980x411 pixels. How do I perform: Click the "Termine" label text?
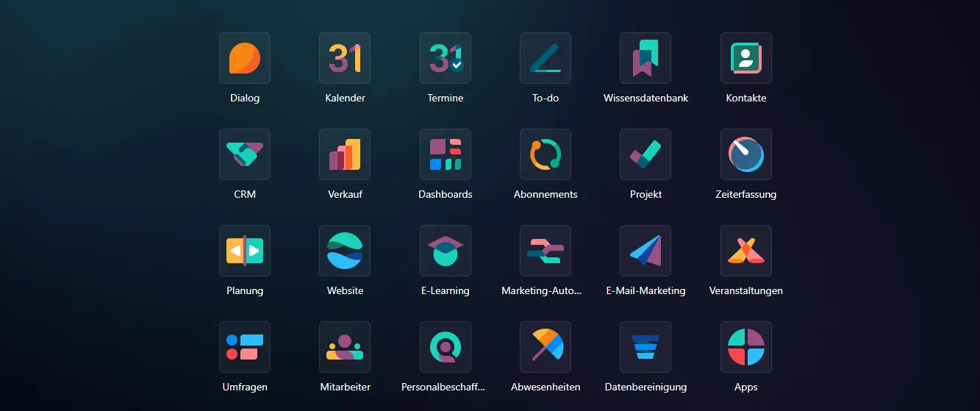(x=446, y=98)
